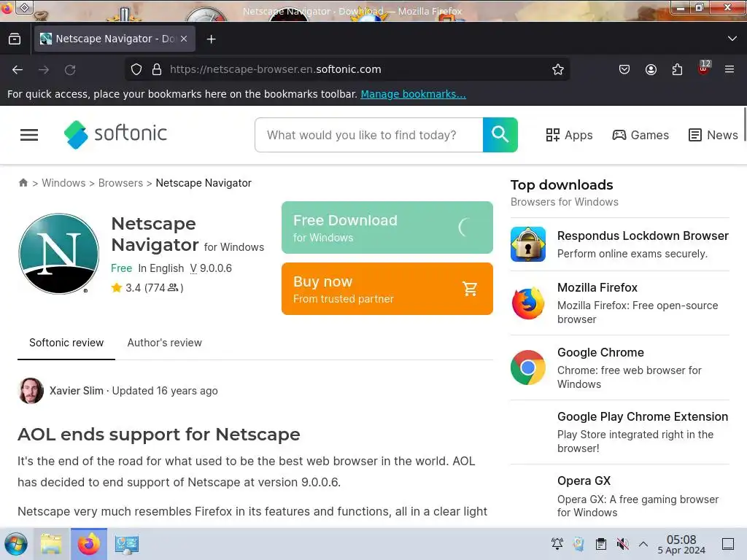Expand the list all tabs chevron
Viewport: 747px width, 560px height.
click(732, 39)
